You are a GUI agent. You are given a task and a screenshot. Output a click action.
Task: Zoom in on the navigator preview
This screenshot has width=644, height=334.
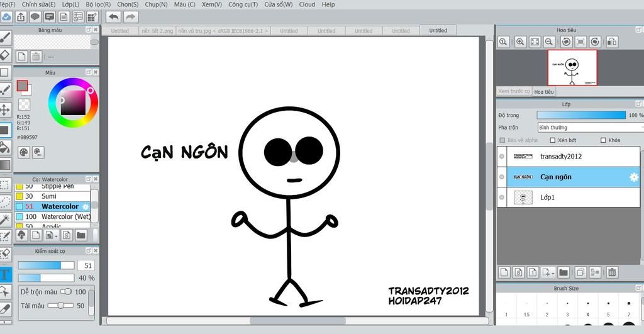[x=520, y=42]
